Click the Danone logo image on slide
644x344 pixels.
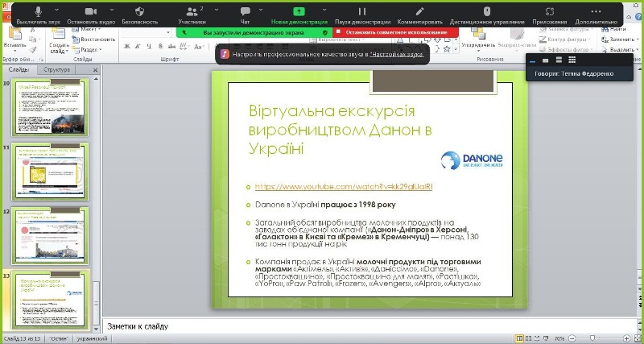[472, 160]
